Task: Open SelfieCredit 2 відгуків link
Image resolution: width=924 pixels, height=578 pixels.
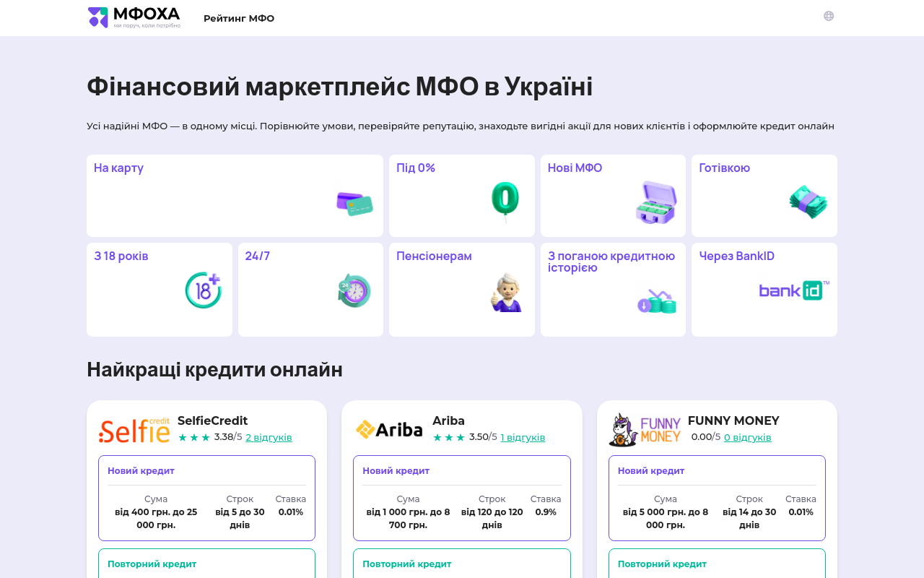Action: tap(269, 437)
